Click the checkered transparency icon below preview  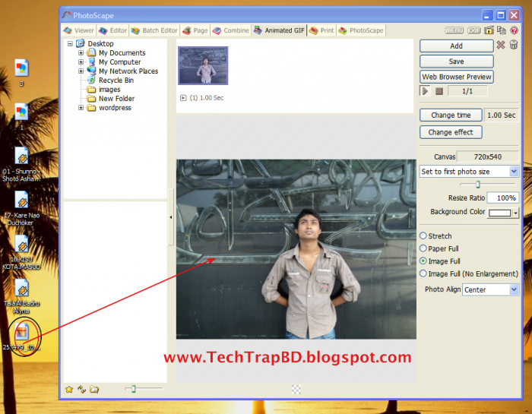click(x=296, y=390)
